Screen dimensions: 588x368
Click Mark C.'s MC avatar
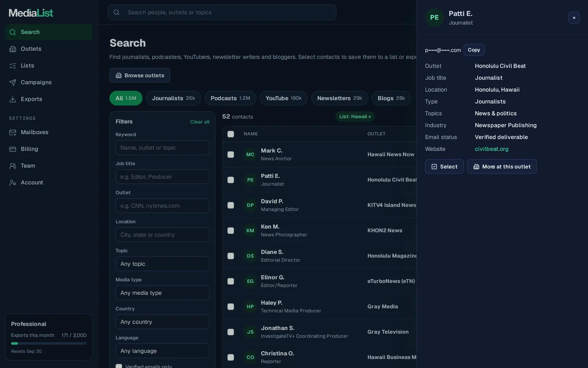250,155
